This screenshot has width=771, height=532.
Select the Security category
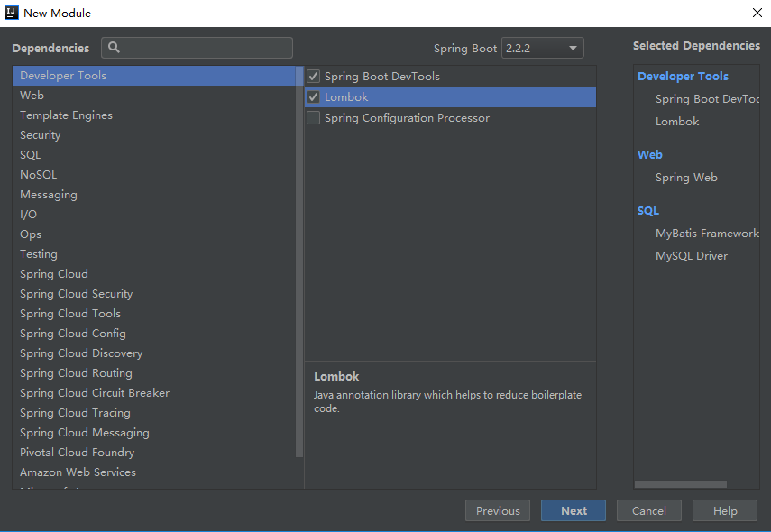(x=154, y=135)
